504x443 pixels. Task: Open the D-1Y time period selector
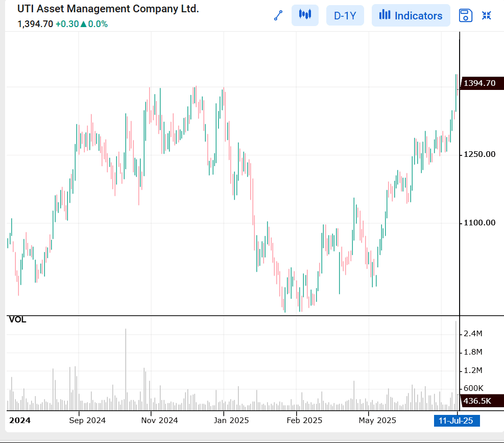pyautogui.click(x=345, y=15)
